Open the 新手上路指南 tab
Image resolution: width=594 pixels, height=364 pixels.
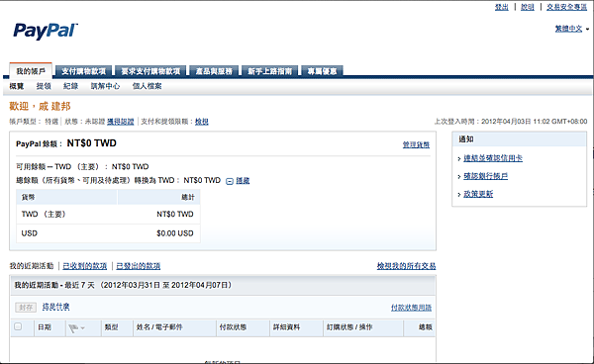(x=269, y=71)
